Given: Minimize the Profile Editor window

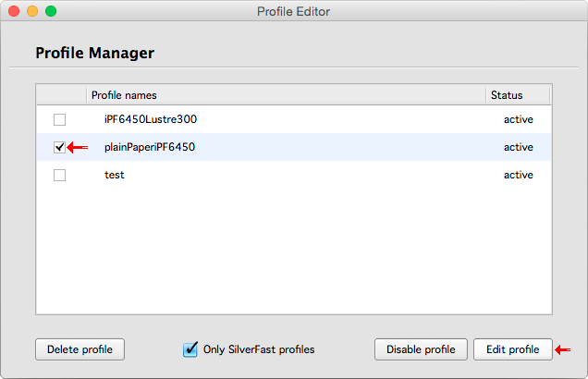Looking at the screenshot, I should click(x=32, y=11).
